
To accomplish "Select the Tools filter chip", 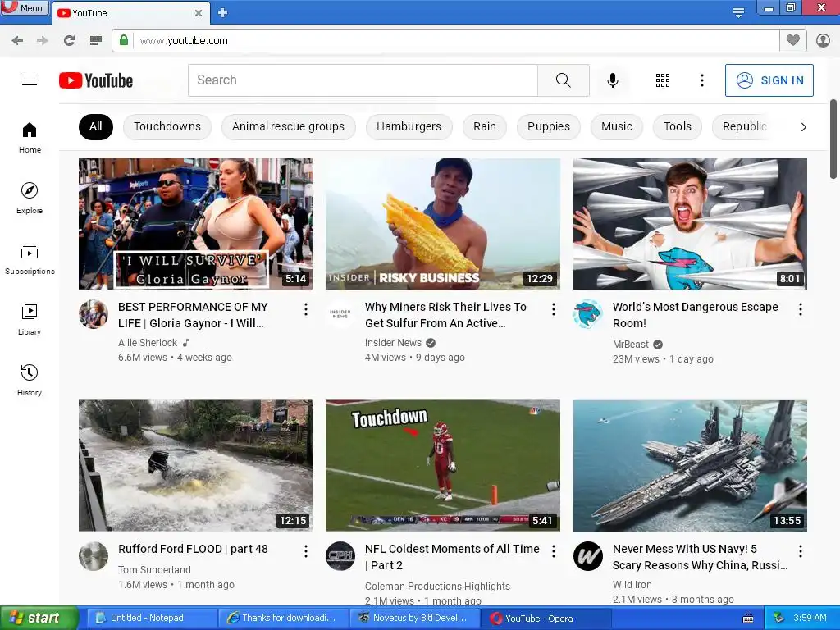I will click(677, 127).
